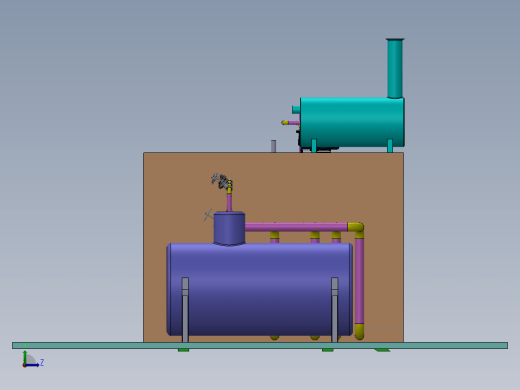Viewport: 520px width, 390px height.
Task: Select the long teal base plate
Action: [x=260, y=345]
